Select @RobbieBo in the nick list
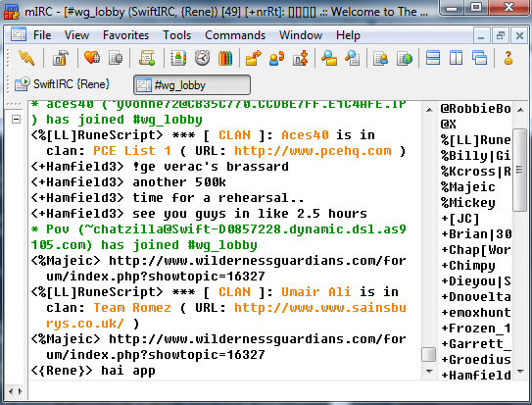 coord(475,108)
